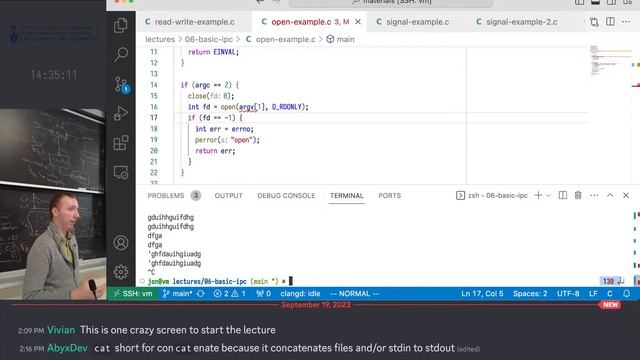Open the Extensions view
Screen dimensions: 640x360
121,143
